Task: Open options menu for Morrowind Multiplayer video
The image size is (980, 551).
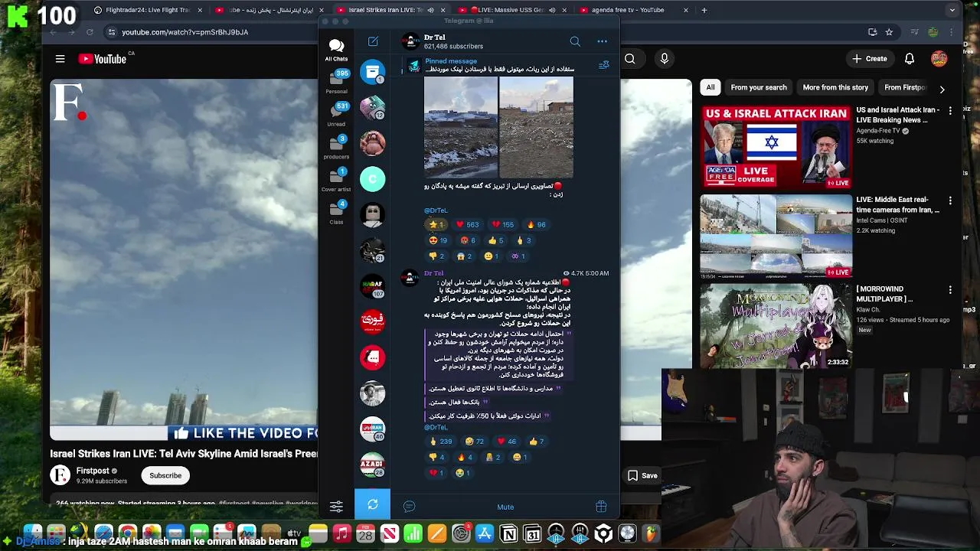Action: click(950, 290)
